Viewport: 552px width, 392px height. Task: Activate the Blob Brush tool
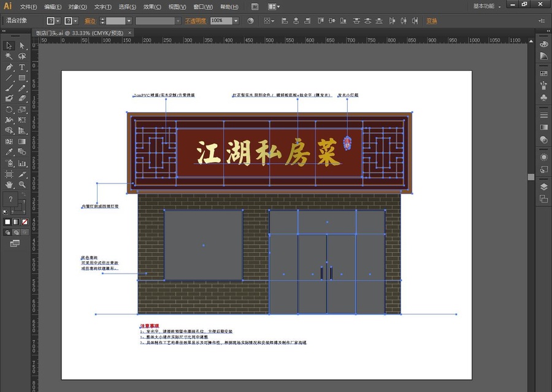(9, 99)
